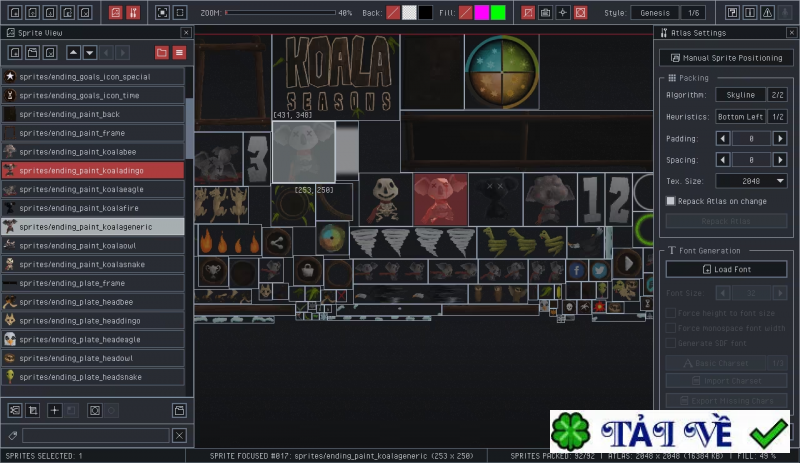Click the add-sprite document icon in Sprite View
800x463 pixels.
(15, 53)
